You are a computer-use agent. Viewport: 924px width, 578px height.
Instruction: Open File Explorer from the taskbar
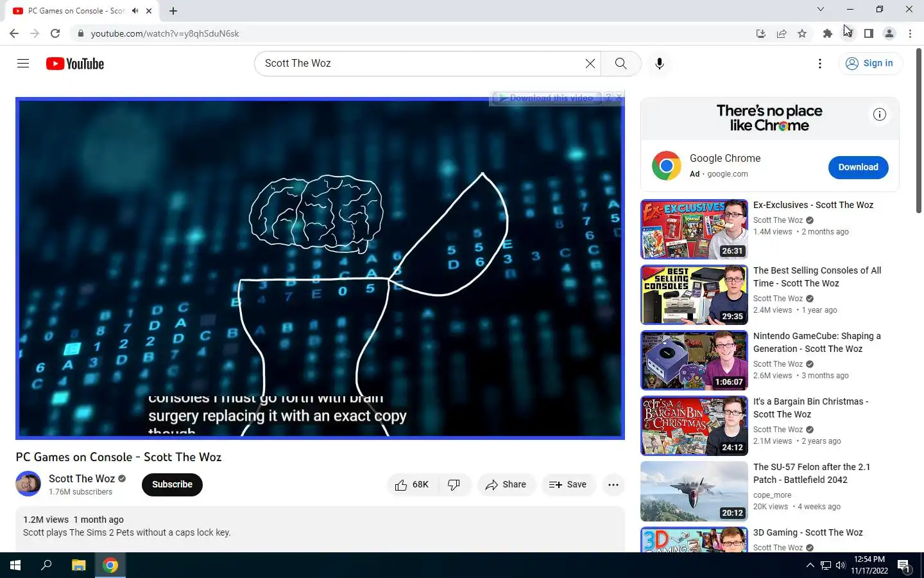point(78,565)
